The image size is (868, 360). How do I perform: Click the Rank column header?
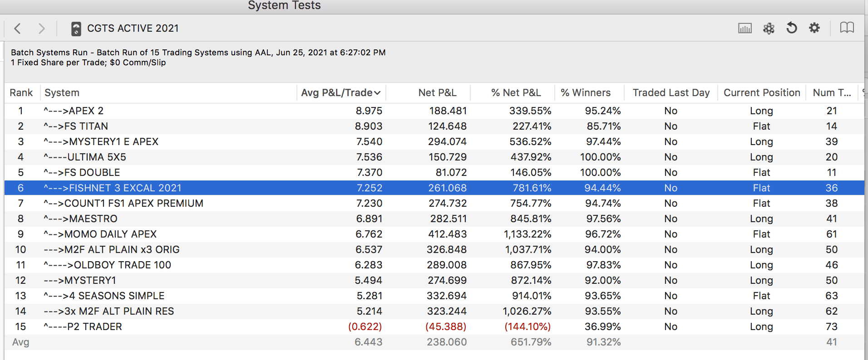coord(21,93)
